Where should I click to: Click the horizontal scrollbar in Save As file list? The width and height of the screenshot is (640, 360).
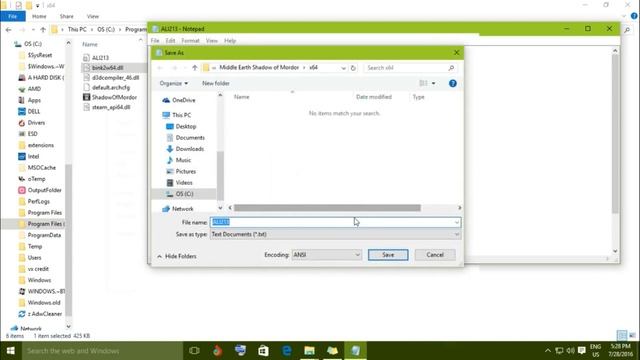tap(327, 208)
